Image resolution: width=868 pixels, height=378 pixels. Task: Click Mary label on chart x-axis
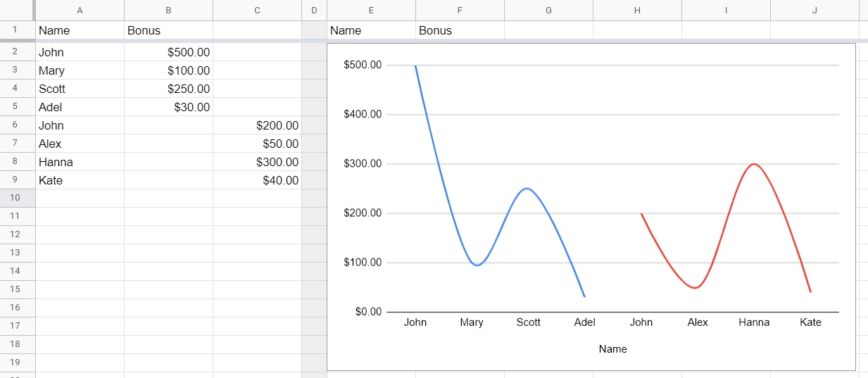(472, 322)
